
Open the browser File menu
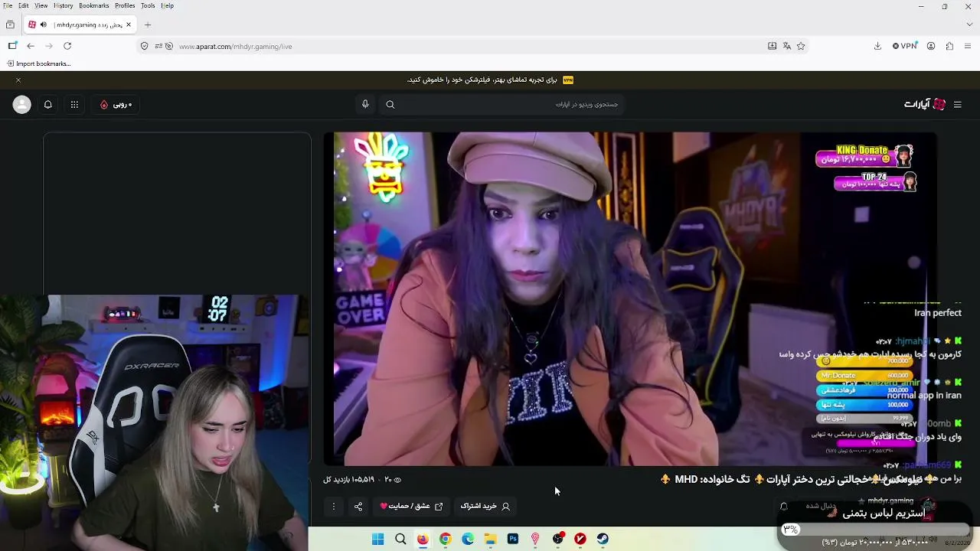coord(8,5)
